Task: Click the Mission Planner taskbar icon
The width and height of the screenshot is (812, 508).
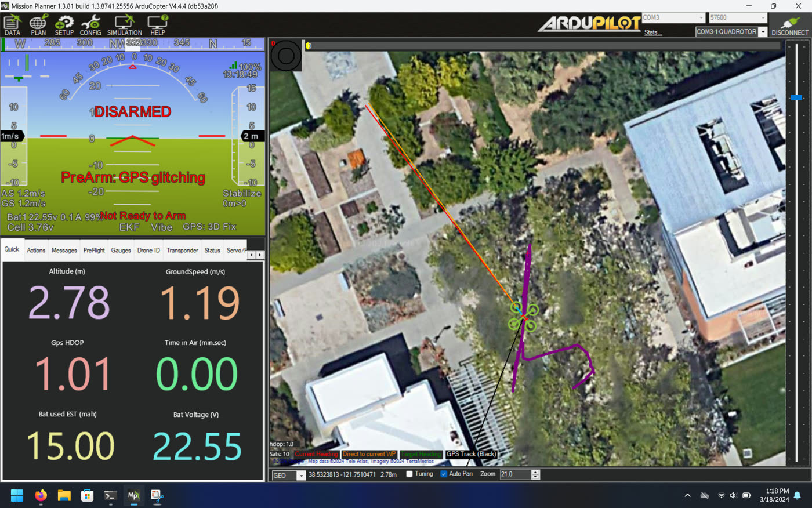Action: tap(133, 496)
